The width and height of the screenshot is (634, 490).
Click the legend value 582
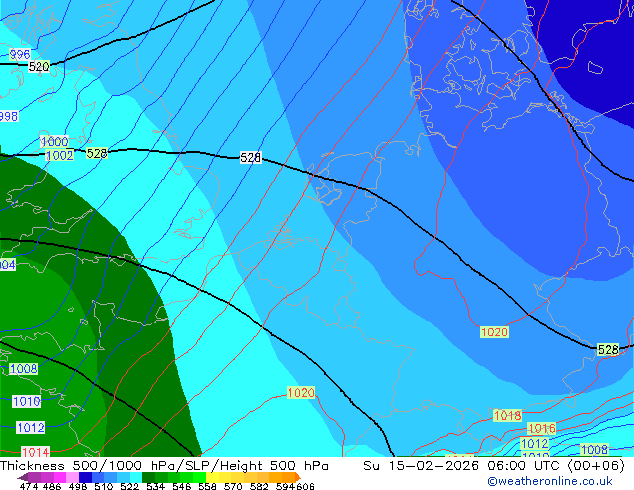click(259, 486)
